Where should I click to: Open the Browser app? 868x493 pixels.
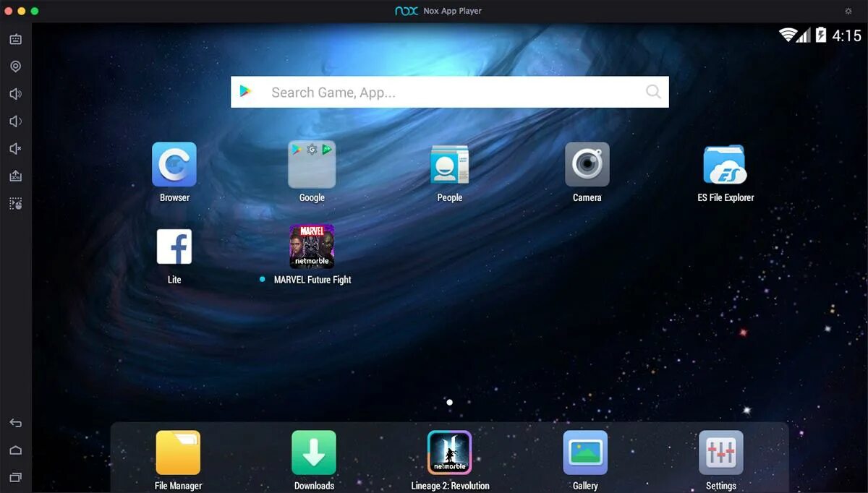pos(174,164)
